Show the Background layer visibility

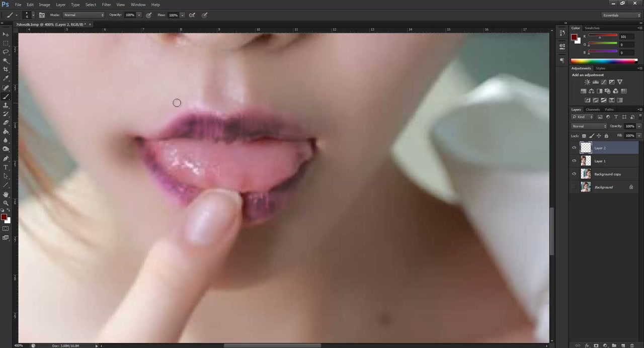pyautogui.click(x=574, y=187)
